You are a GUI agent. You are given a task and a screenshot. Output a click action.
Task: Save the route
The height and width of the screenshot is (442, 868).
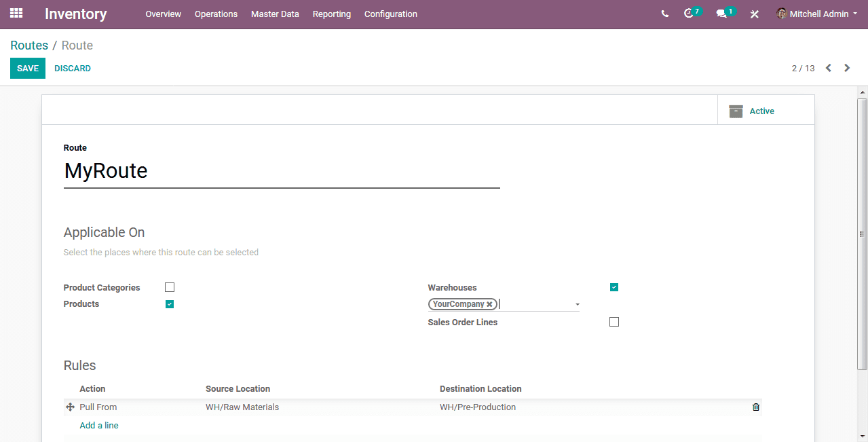point(28,68)
